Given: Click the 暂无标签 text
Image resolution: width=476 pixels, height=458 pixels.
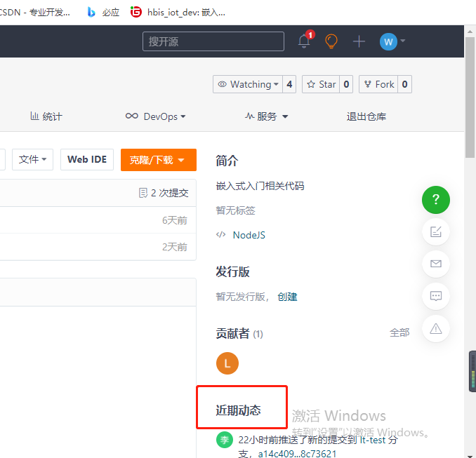Looking at the screenshot, I should tap(236, 210).
